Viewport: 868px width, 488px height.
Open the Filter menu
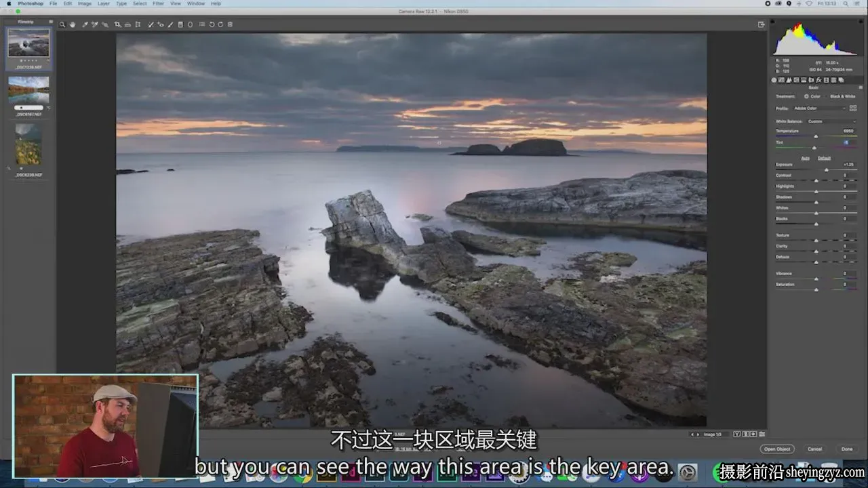pos(158,3)
